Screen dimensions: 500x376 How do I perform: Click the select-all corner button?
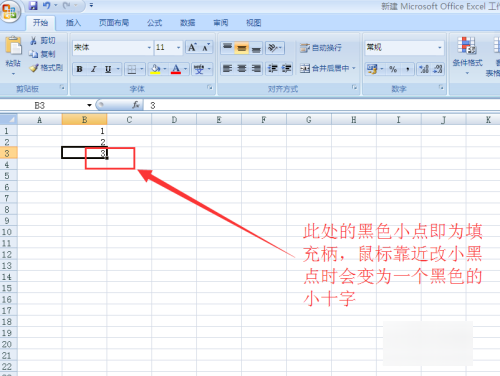pyautogui.click(x=9, y=119)
